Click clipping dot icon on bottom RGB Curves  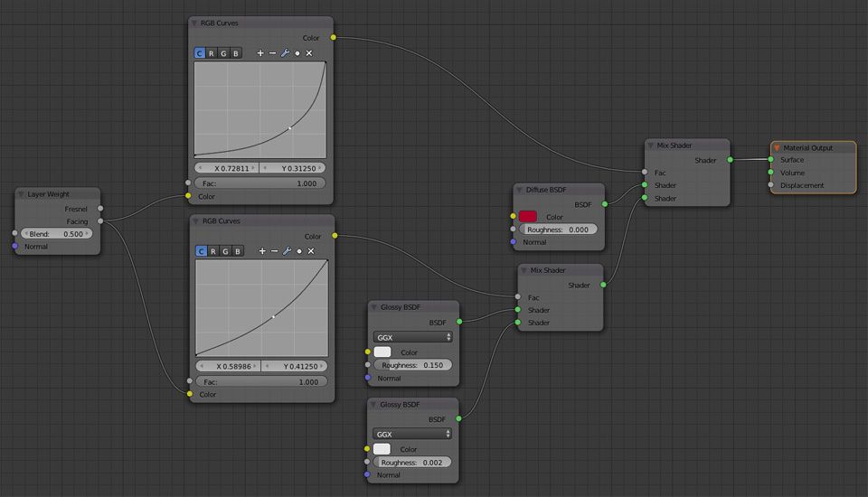point(299,251)
